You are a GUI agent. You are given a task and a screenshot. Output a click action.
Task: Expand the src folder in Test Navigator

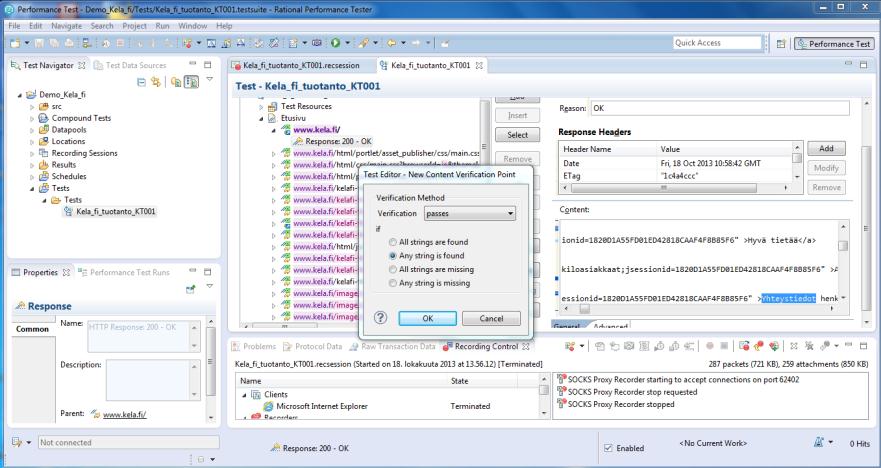pyautogui.click(x=32, y=106)
